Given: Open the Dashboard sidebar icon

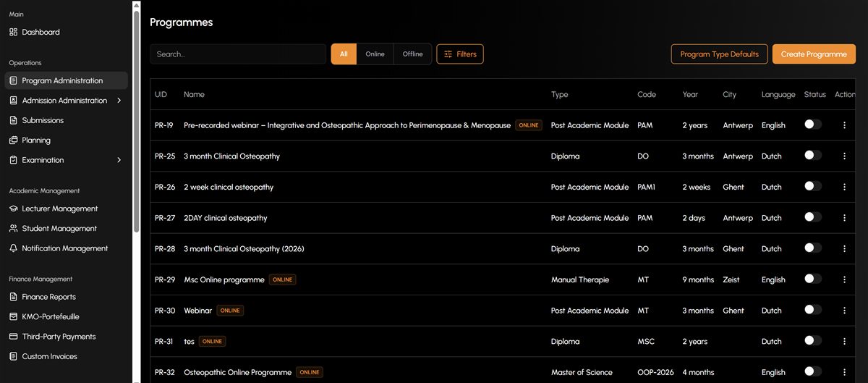Looking at the screenshot, I should 13,32.
